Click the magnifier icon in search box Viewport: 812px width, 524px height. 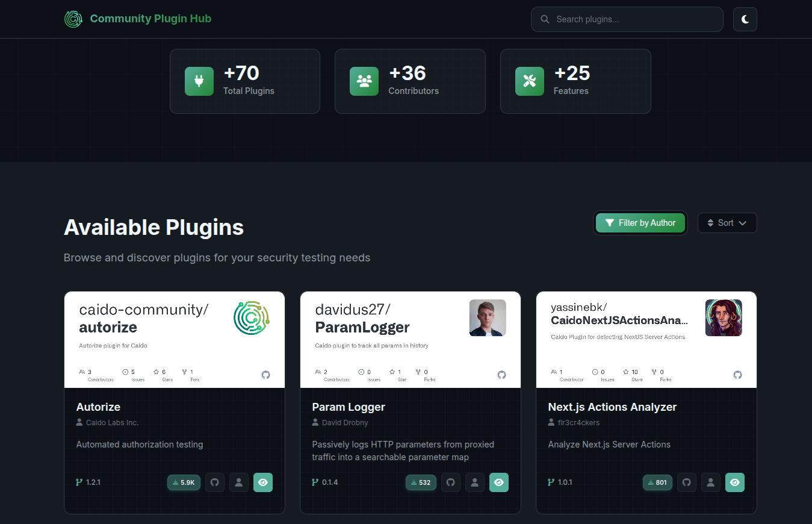545,19
